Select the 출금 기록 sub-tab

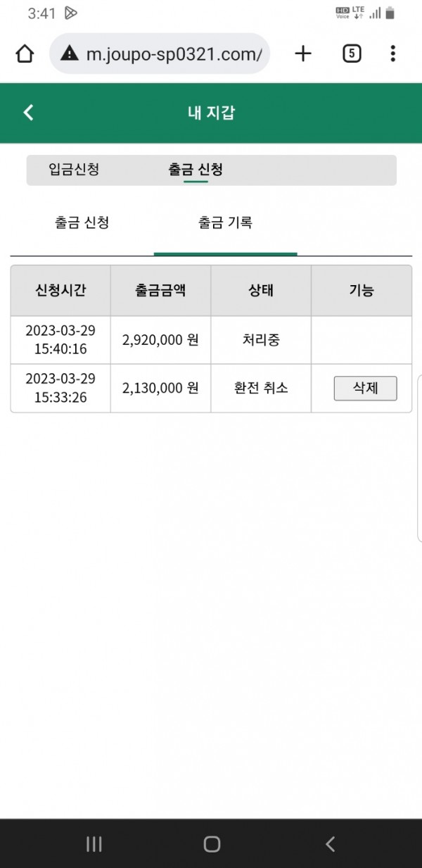tap(225, 223)
